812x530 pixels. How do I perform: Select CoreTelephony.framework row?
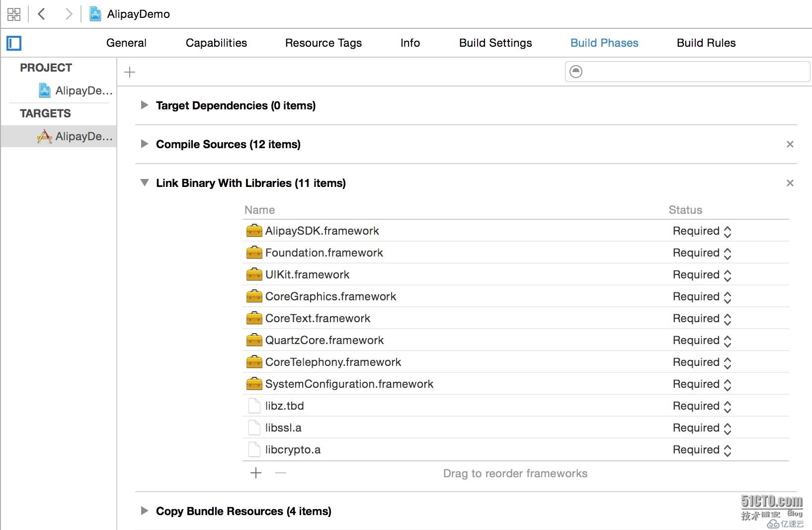click(516, 362)
